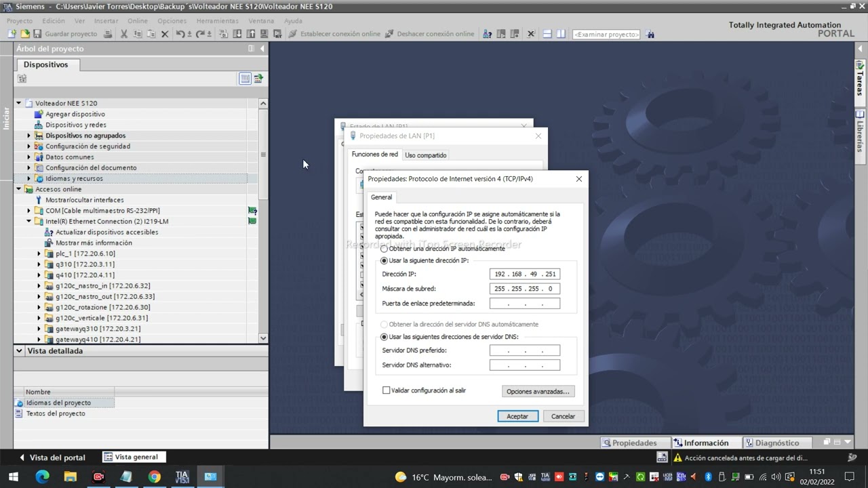Screen dimensions: 868x488
Task: Click the Máscara de subred field
Action: pos(525,289)
